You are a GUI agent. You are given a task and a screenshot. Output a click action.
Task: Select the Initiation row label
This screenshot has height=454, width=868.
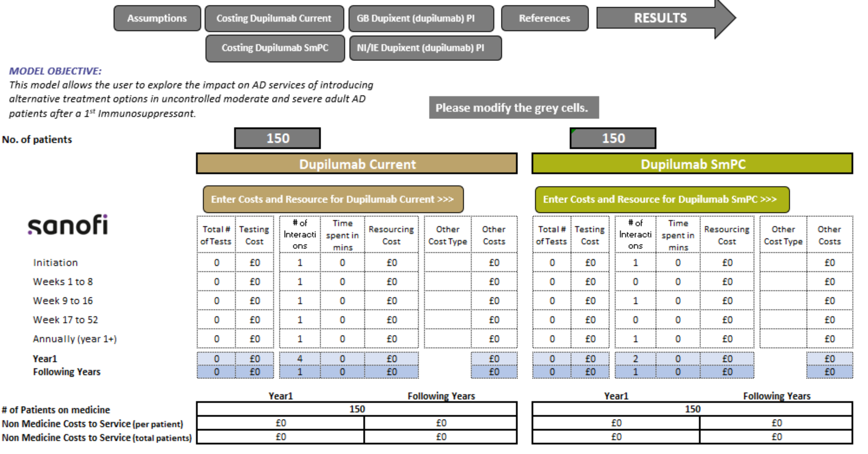click(55, 263)
